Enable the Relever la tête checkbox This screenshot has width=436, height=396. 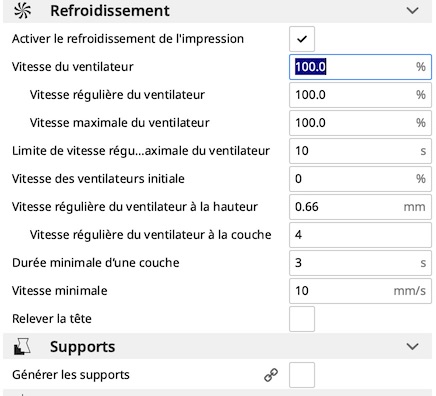[x=302, y=319]
